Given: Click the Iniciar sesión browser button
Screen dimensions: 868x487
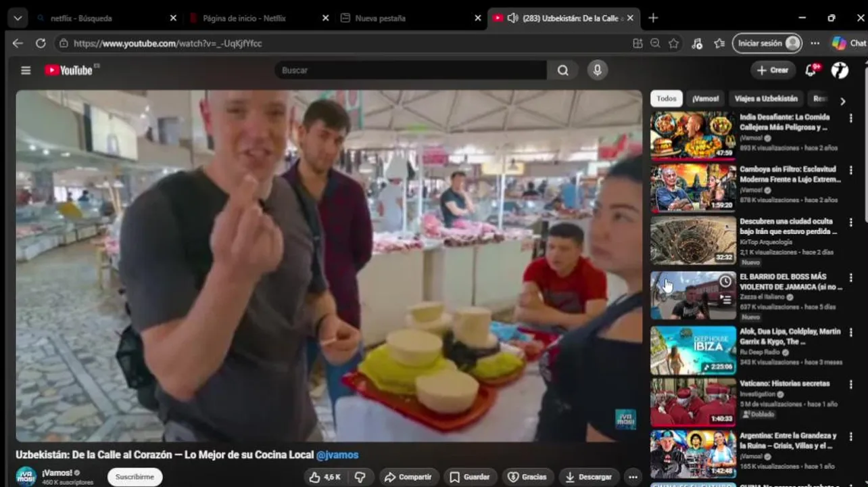Looking at the screenshot, I should pos(767,43).
